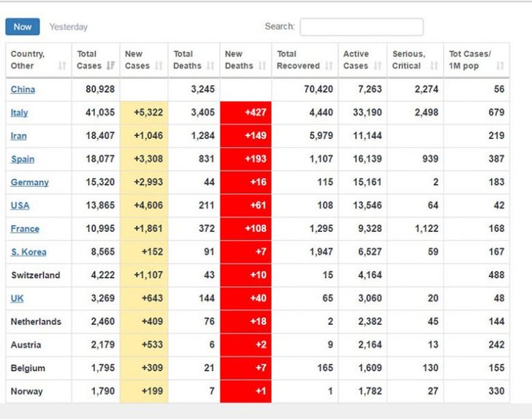Viewport: 532px width, 419px height.
Task: Select the Belgium row name
Action: click(28, 368)
